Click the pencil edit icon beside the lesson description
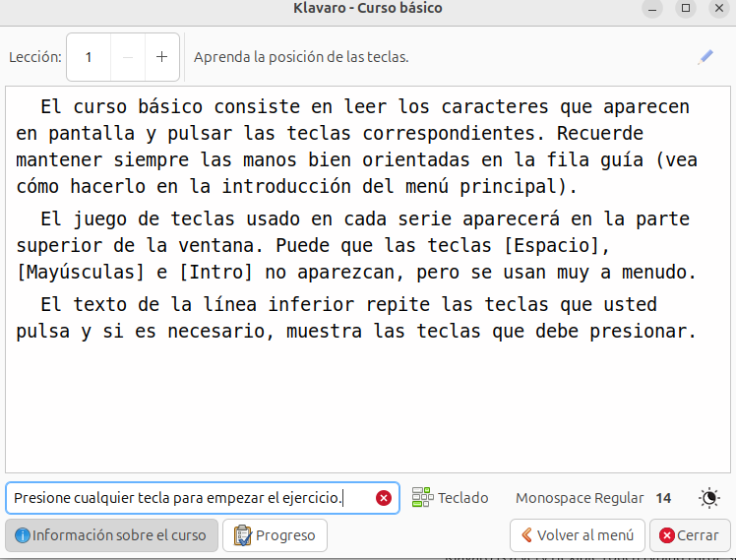 pyautogui.click(x=705, y=57)
